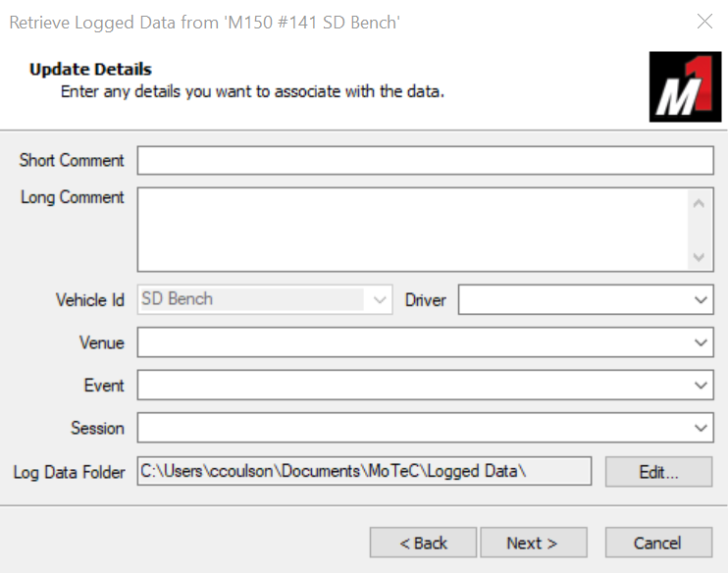
Task: Click inside the Driver combo box
Action: tap(572, 300)
